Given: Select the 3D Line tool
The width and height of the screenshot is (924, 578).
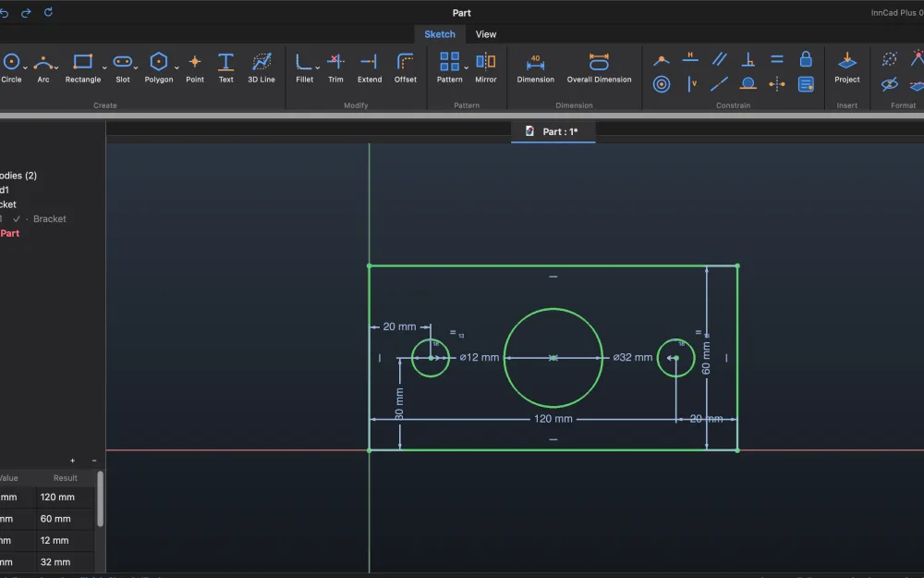Looking at the screenshot, I should [261, 68].
